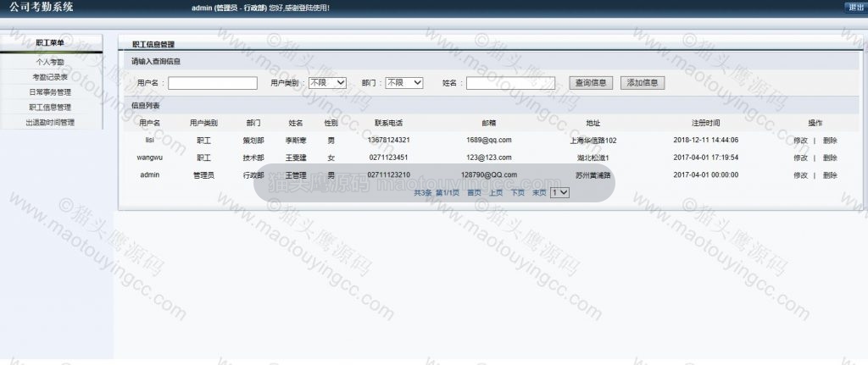Open 出退勤时间管理 menu item
The width and height of the screenshot is (868, 365).
point(50,122)
